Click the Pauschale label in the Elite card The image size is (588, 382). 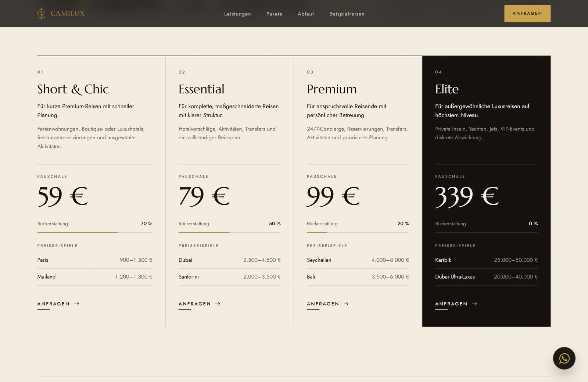[450, 176]
